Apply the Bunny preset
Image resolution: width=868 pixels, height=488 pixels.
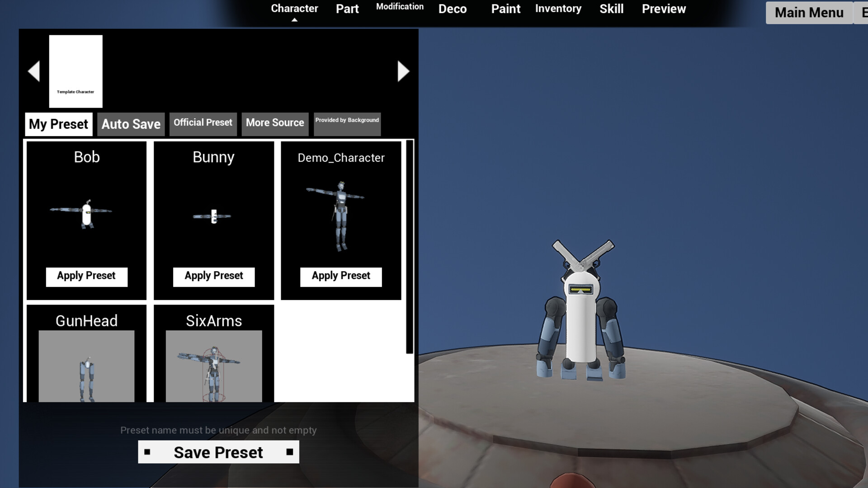[213, 276]
